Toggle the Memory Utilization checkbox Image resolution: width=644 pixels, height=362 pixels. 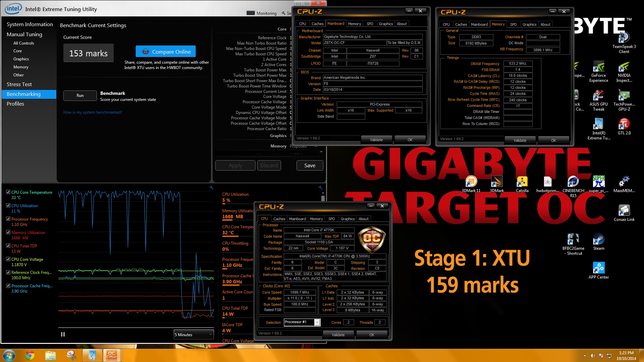[x=8, y=232]
